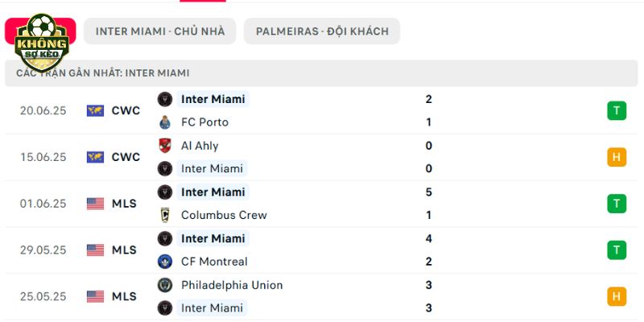Screen dimensions: 644x322
Task: Click the Không Sợ Kèo logo
Action: click(42, 43)
